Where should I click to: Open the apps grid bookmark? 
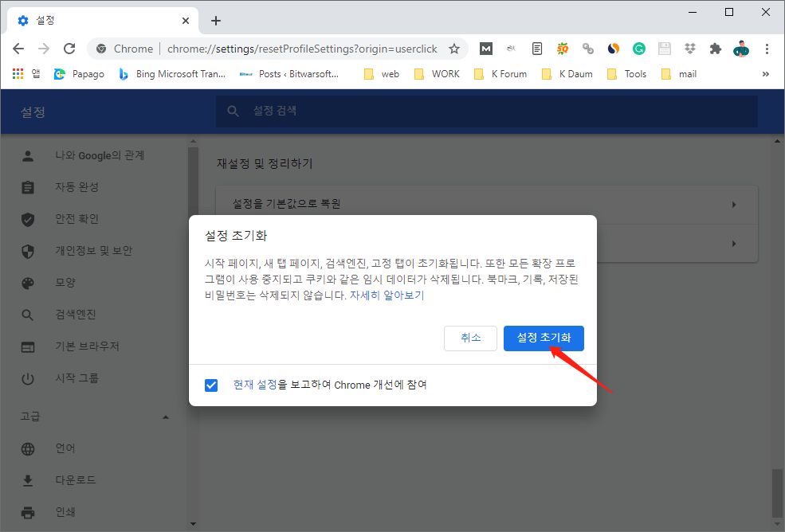pos(26,74)
